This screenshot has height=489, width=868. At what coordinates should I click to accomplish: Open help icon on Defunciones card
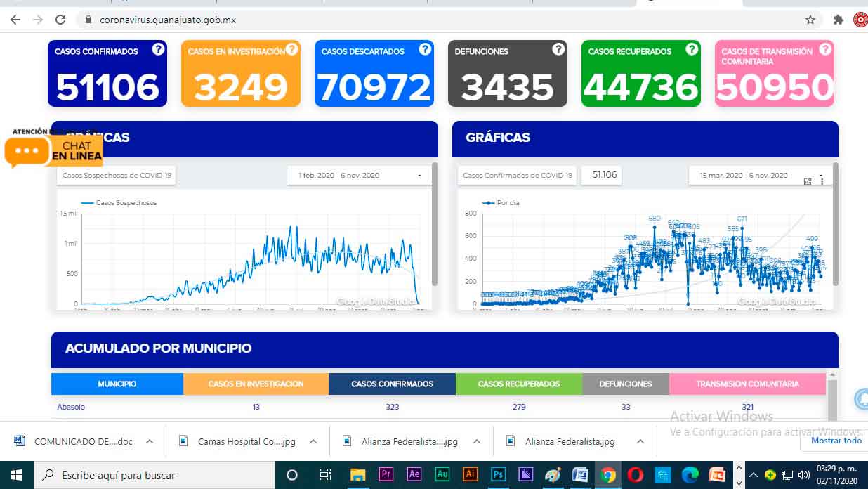coord(558,49)
